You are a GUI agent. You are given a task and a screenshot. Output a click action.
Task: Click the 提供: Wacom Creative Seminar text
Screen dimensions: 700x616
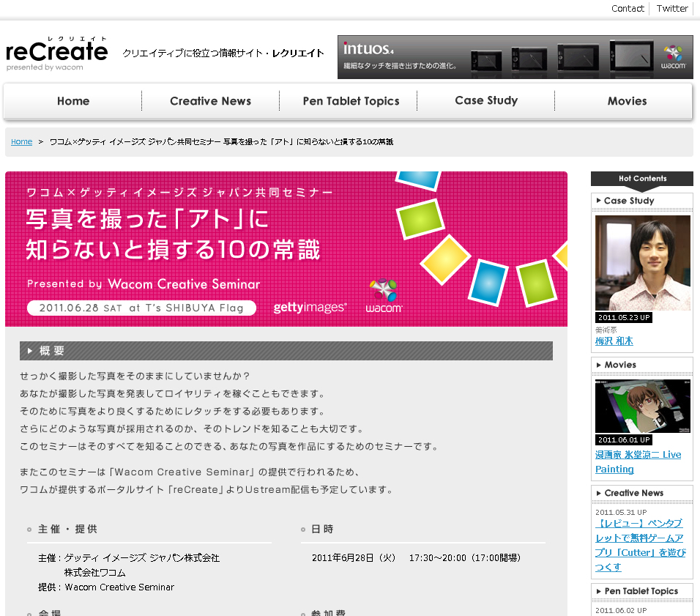(106, 587)
